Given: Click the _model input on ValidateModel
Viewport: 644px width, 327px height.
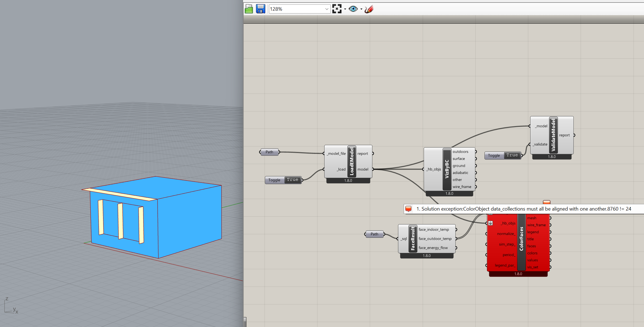Looking at the screenshot, I should 541,126.
